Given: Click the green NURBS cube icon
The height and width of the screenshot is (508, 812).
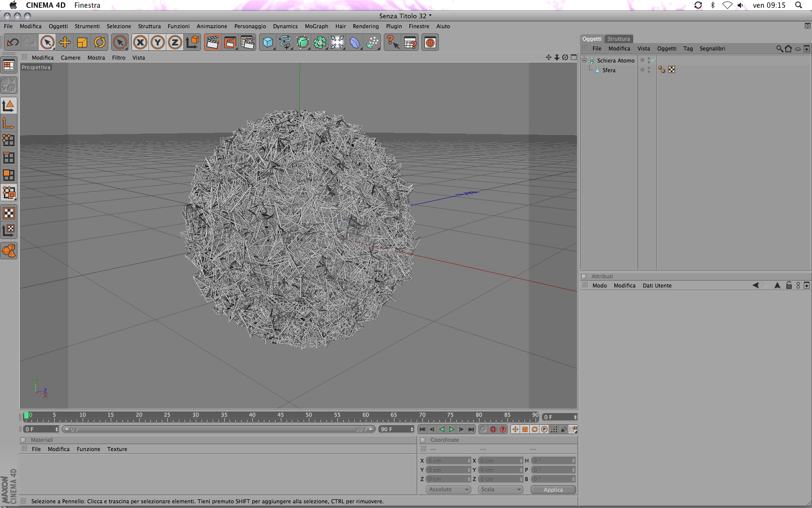Looking at the screenshot, I should [x=303, y=43].
